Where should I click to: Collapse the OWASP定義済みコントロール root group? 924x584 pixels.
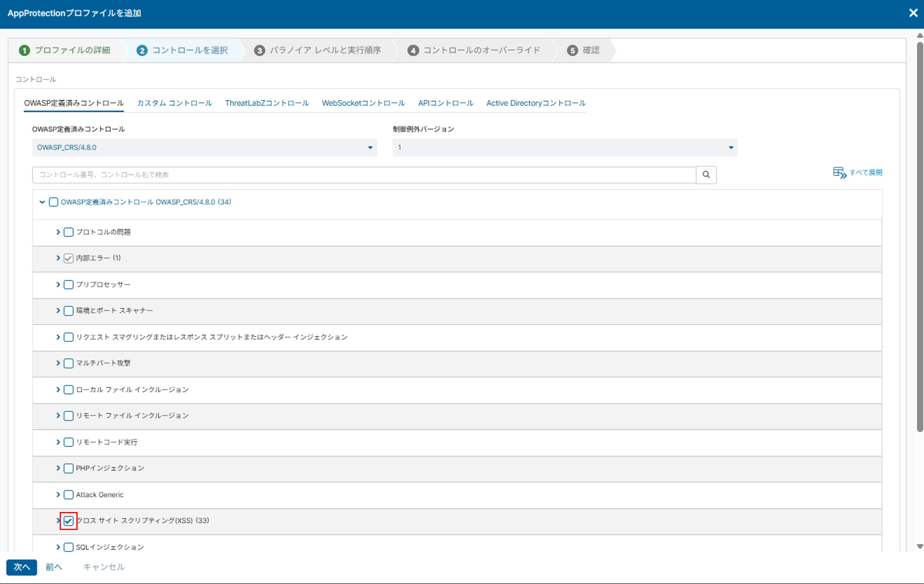[42, 202]
